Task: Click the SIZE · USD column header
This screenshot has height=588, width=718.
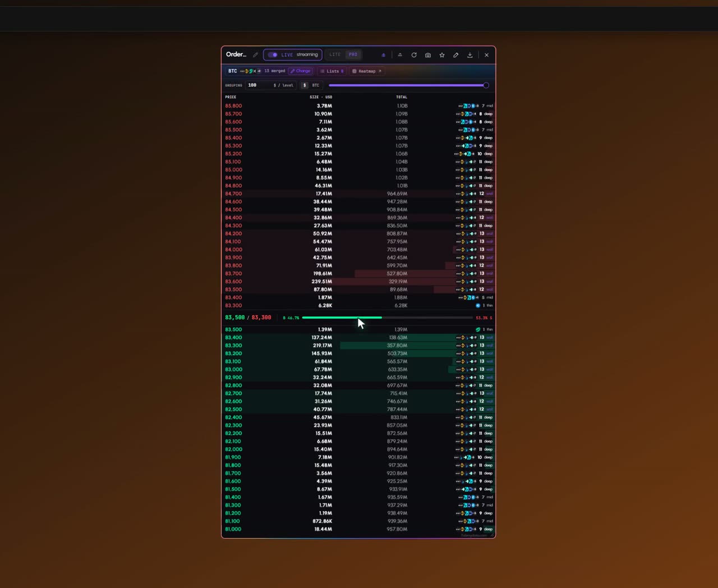Action: [x=321, y=97]
